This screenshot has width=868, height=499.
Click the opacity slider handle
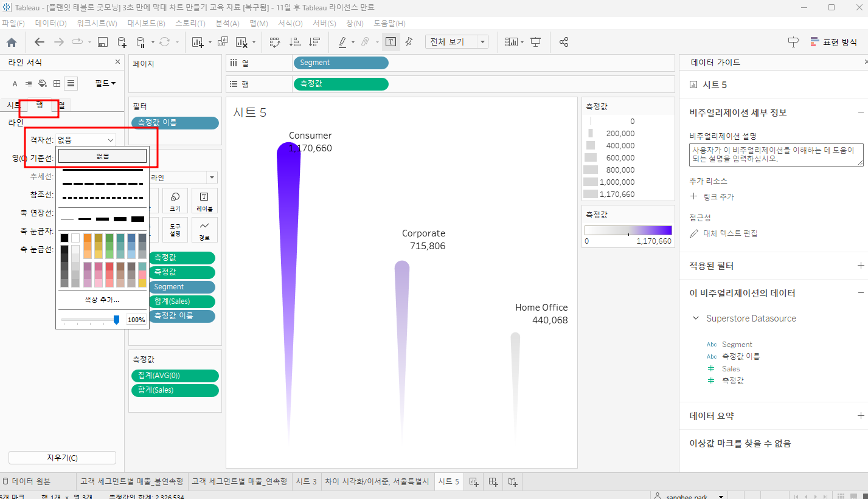click(116, 320)
